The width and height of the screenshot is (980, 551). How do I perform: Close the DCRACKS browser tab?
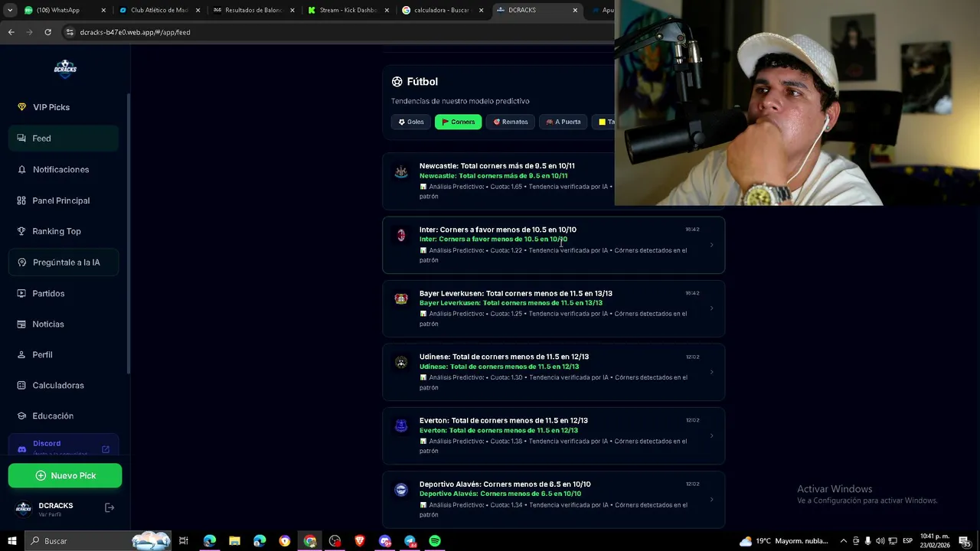pyautogui.click(x=575, y=10)
